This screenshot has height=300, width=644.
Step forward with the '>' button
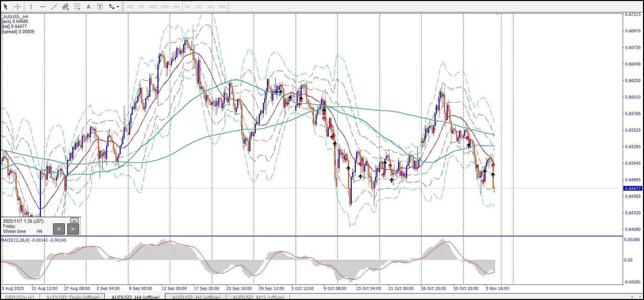73,229
